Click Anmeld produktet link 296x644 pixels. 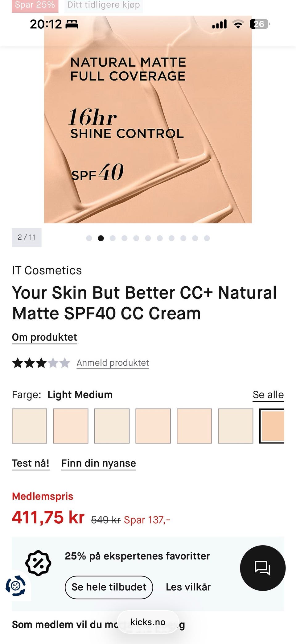pos(113,363)
